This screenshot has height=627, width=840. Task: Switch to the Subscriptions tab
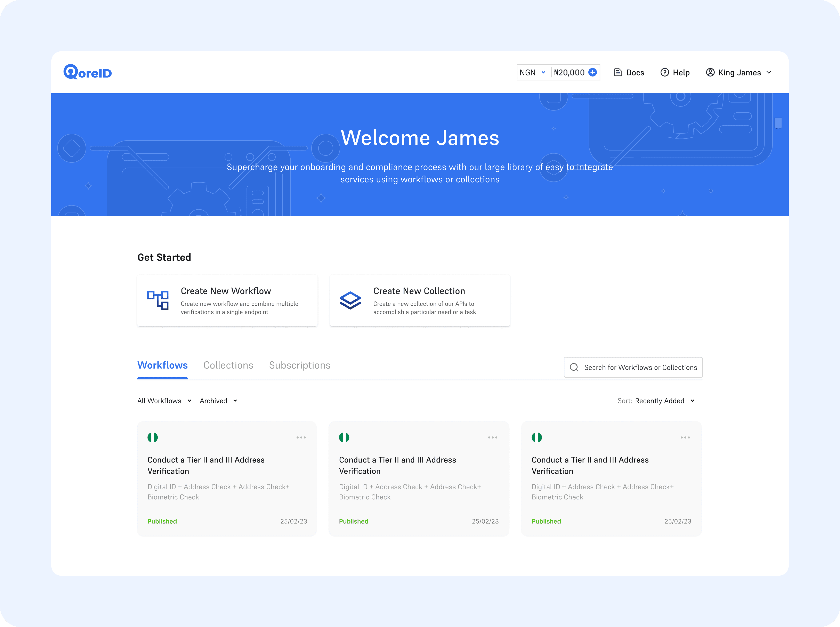[299, 365]
